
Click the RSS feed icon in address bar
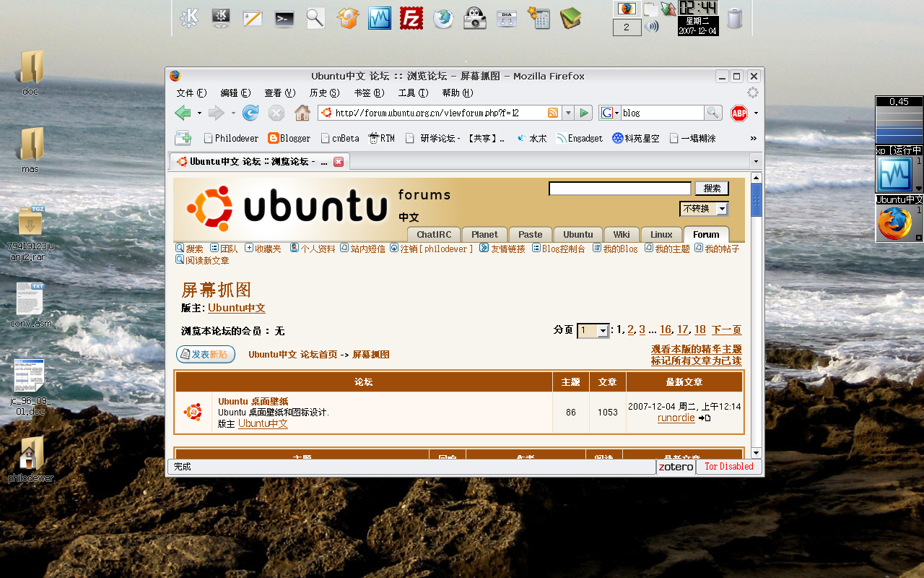click(553, 113)
